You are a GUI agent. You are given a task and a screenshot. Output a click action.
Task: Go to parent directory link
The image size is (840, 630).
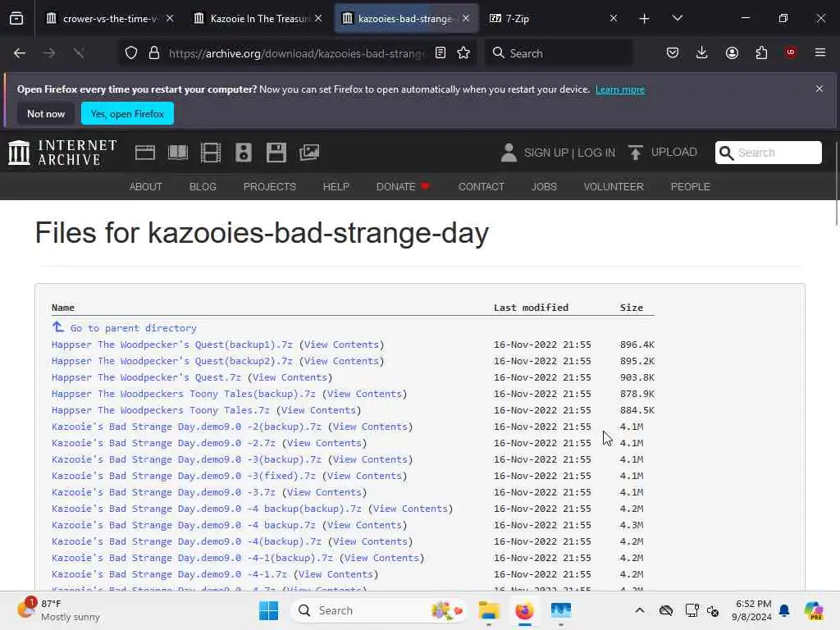click(134, 328)
